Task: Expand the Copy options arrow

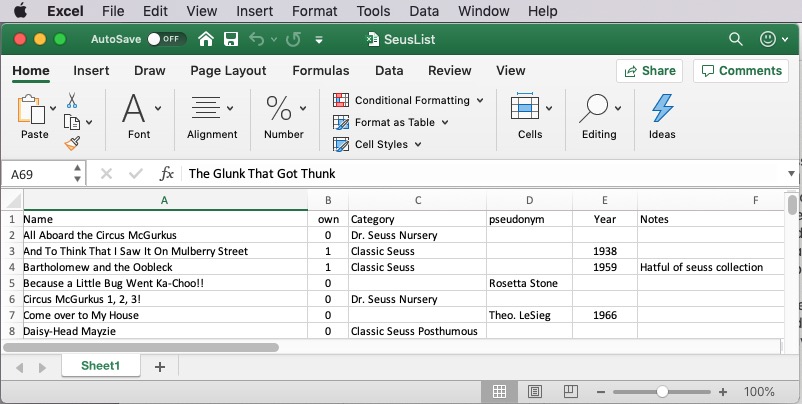Action: tap(89, 122)
